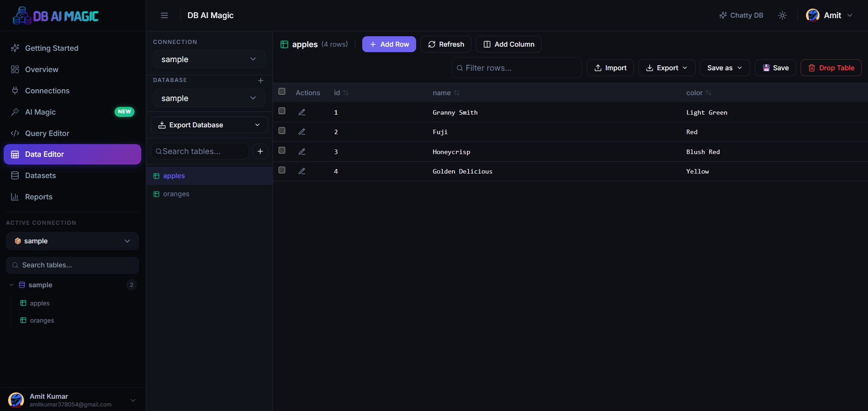Select apples in the sidebar tree

pos(40,303)
